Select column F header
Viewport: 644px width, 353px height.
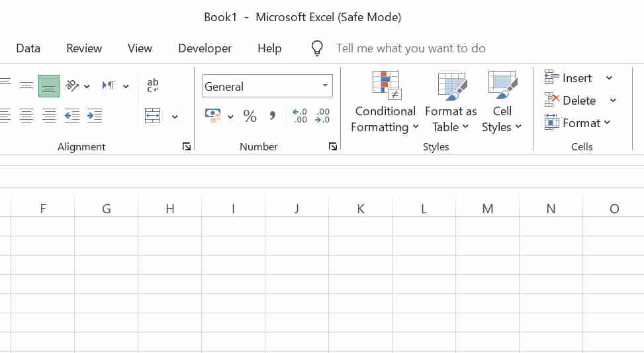point(43,209)
